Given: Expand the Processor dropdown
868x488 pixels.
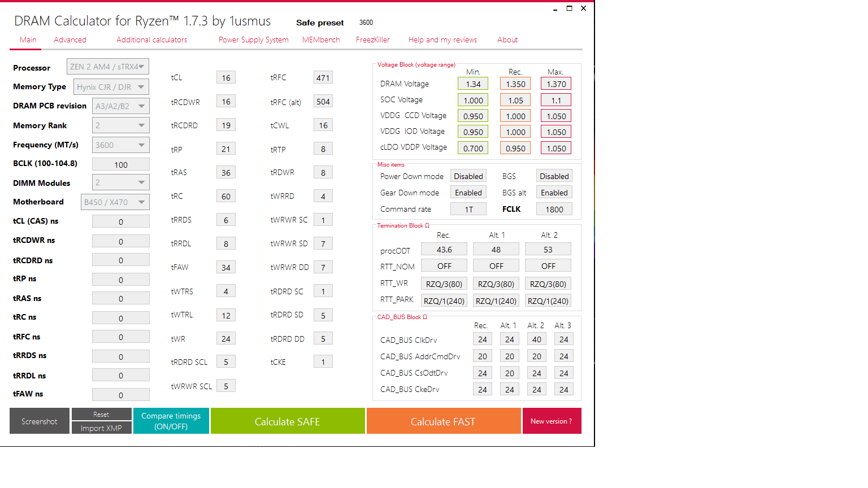Looking at the screenshot, I should coord(108,67).
